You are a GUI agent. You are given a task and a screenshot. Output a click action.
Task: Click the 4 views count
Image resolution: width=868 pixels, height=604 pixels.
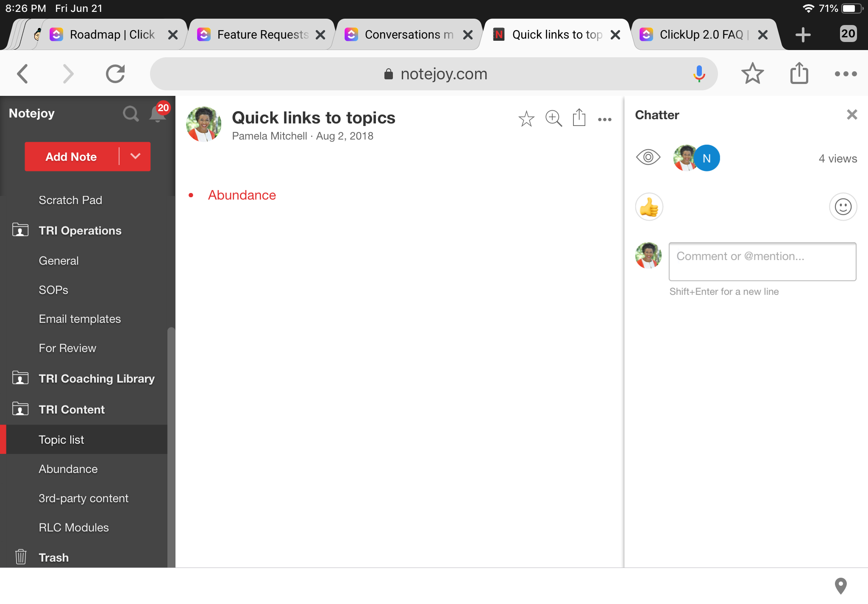pyautogui.click(x=838, y=159)
